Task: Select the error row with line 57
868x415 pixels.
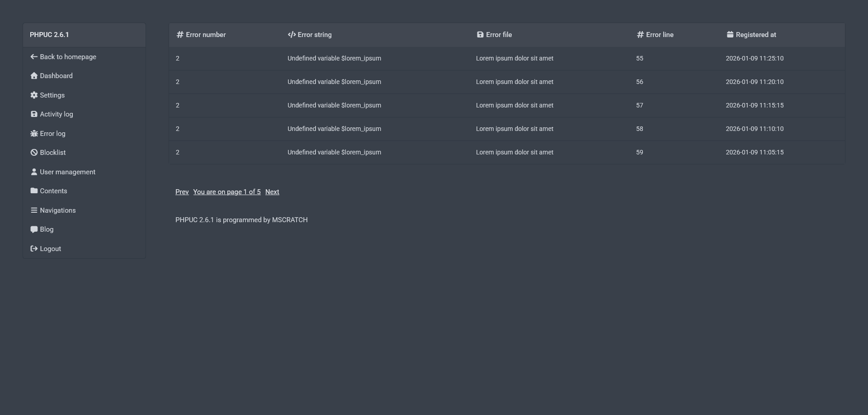Action: (x=506, y=105)
